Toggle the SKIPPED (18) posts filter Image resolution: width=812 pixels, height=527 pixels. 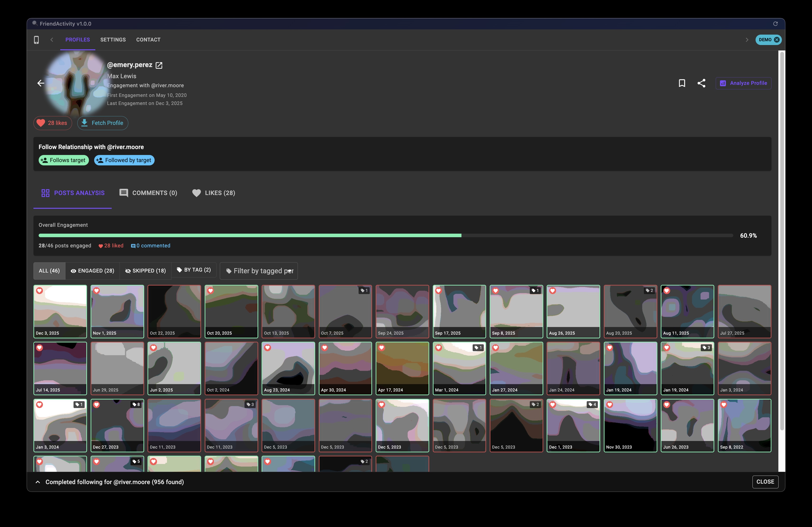point(145,271)
